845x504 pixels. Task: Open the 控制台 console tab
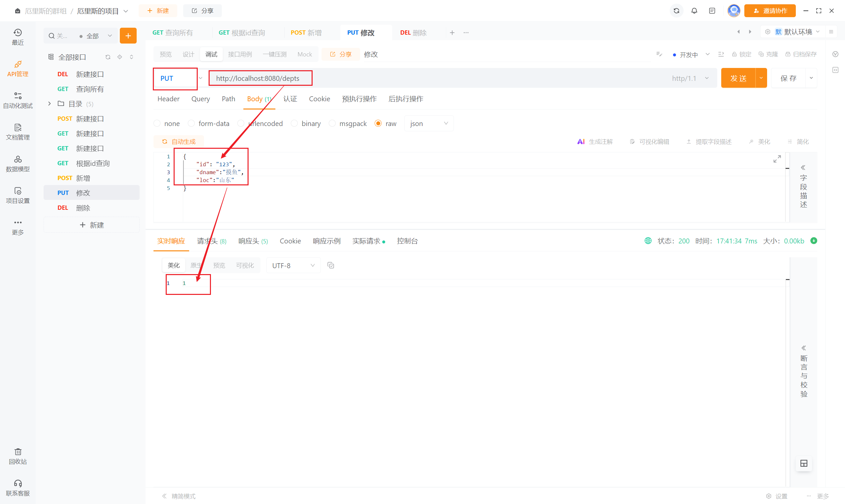pyautogui.click(x=407, y=241)
